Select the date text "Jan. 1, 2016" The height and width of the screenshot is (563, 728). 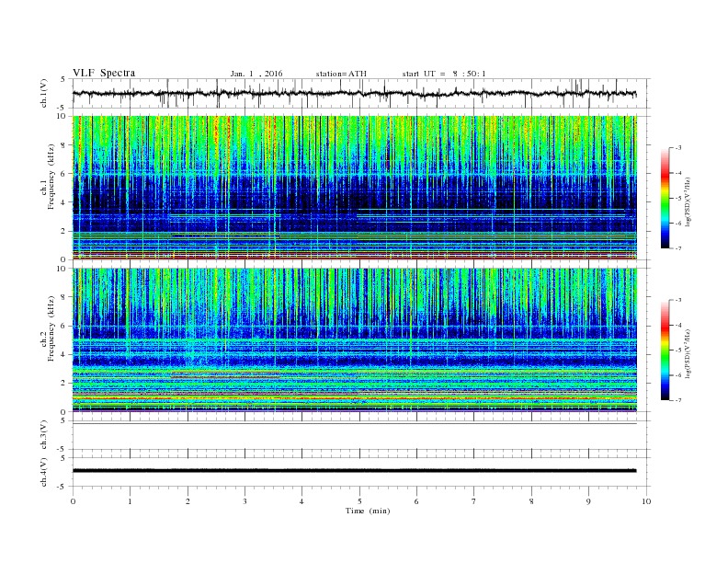[256, 74]
